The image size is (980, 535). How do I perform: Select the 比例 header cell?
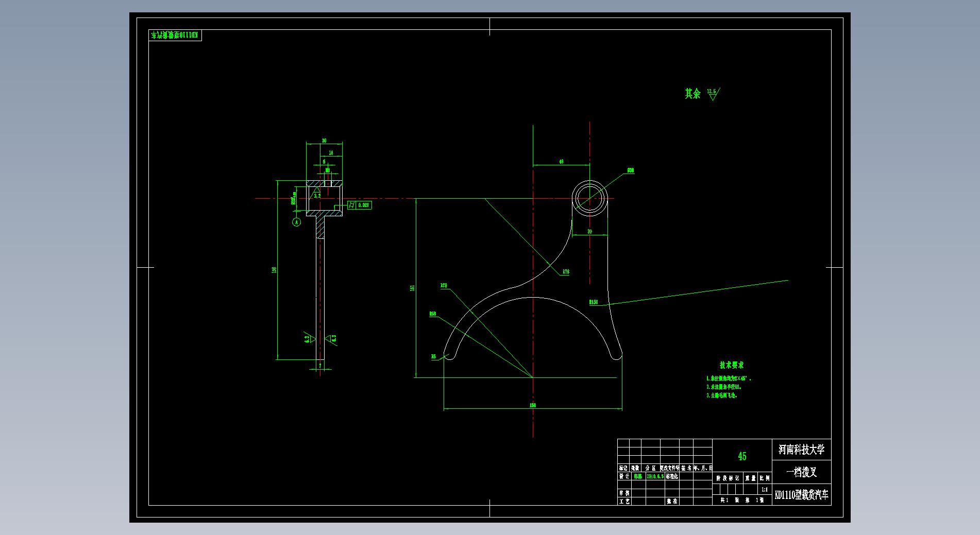click(765, 478)
